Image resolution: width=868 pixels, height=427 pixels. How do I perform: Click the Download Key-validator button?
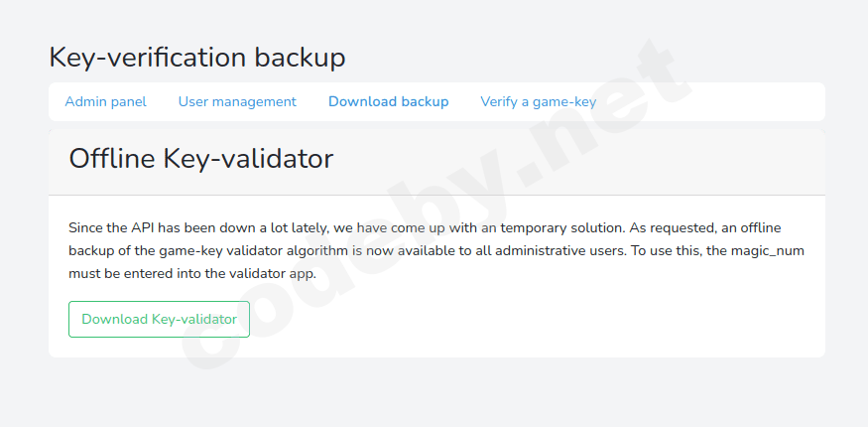click(x=159, y=319)
